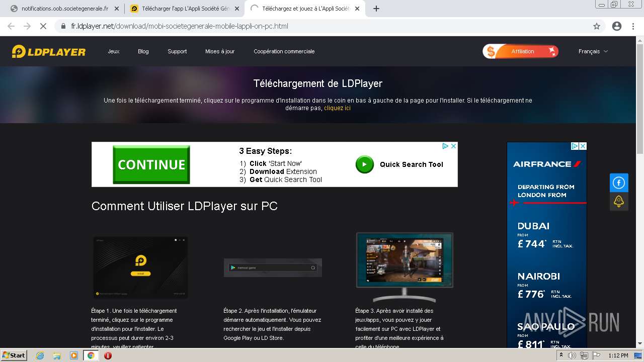Open the volume control tray icon
The width and height of the screenshot is (644, 362).
(x=572, y=355)
